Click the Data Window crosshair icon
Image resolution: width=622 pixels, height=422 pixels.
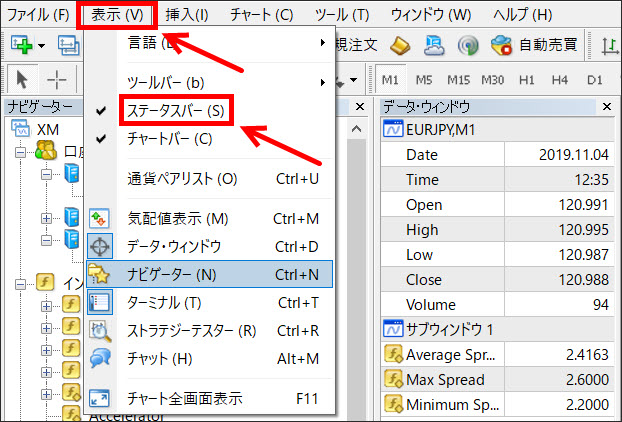[x=100, y=246]
